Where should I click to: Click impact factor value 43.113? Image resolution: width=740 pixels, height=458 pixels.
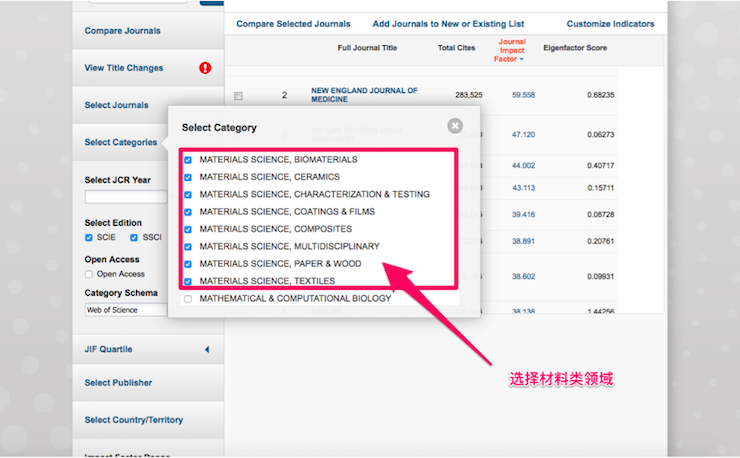tap(523, 188)
